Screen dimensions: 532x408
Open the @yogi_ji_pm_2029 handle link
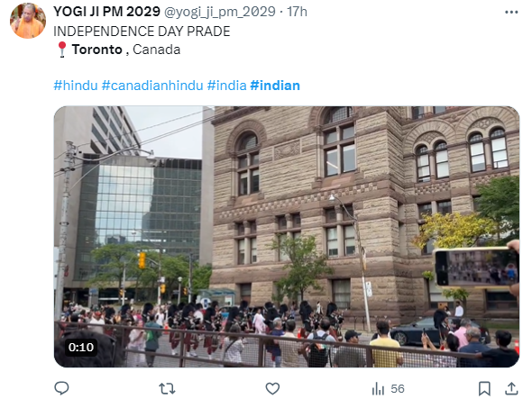click(220, 12)
